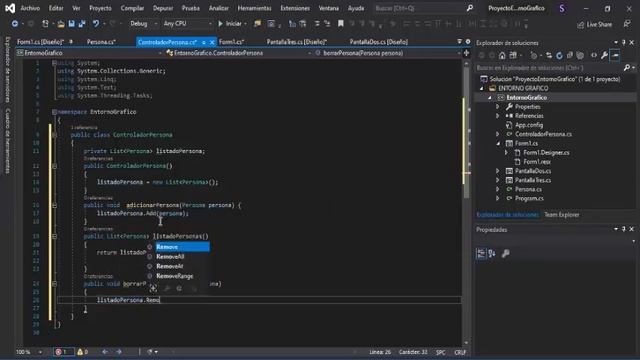The width and height of the screenshot is (640, 360).
Task: Switch to the PantallaDos.cs [Diseño] tab
Action: point(379,42)
